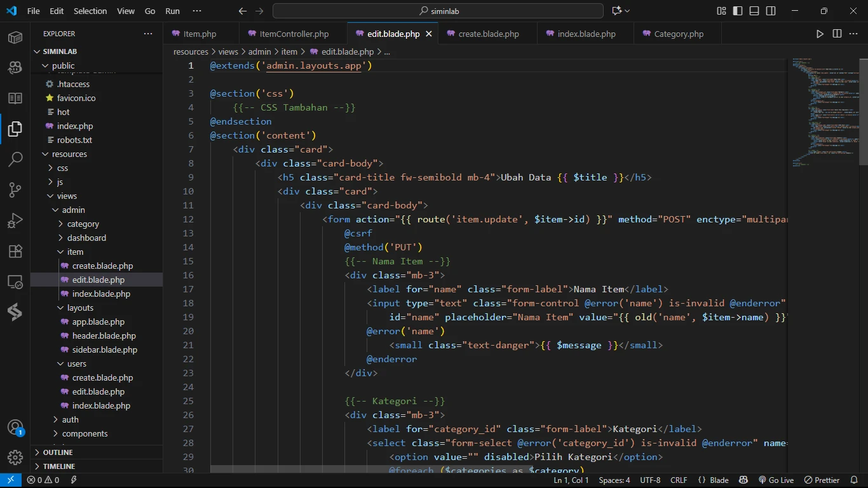Open the Extensions view
The width and height of the screenshot is (868, 488).
(x=15, y=251)
